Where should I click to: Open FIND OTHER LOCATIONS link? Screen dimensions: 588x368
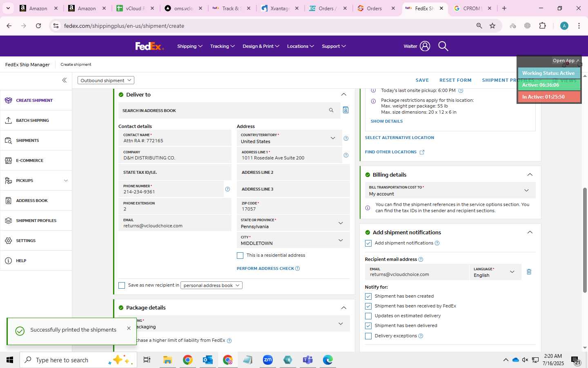tap(394, 152)
